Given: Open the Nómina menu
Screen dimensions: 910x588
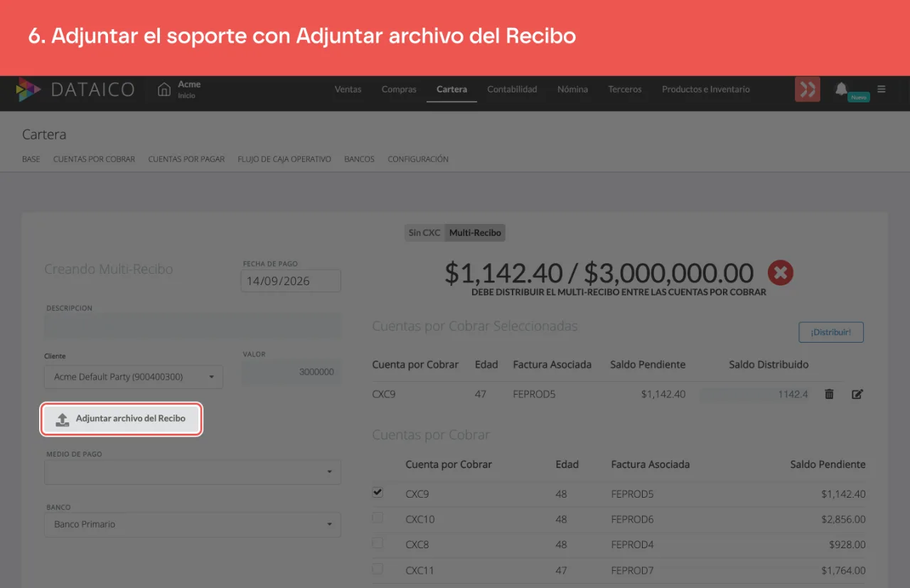Looking at the screenshot, I should [x=573, y=90].
